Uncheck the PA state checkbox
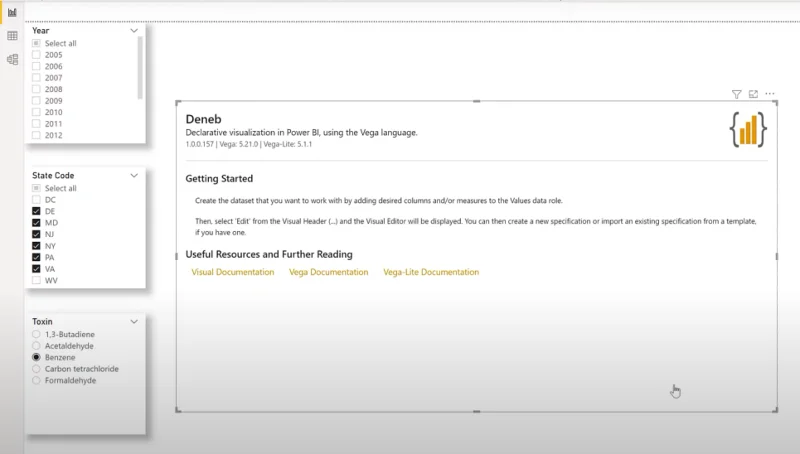This screenshot has width=800, height=454. tap(36, 257)
